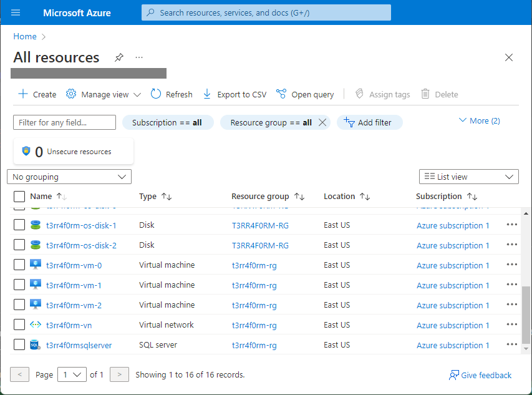Screen dimensions: 532x395
Task: Go to previous page of records
Action: [20, 374]
